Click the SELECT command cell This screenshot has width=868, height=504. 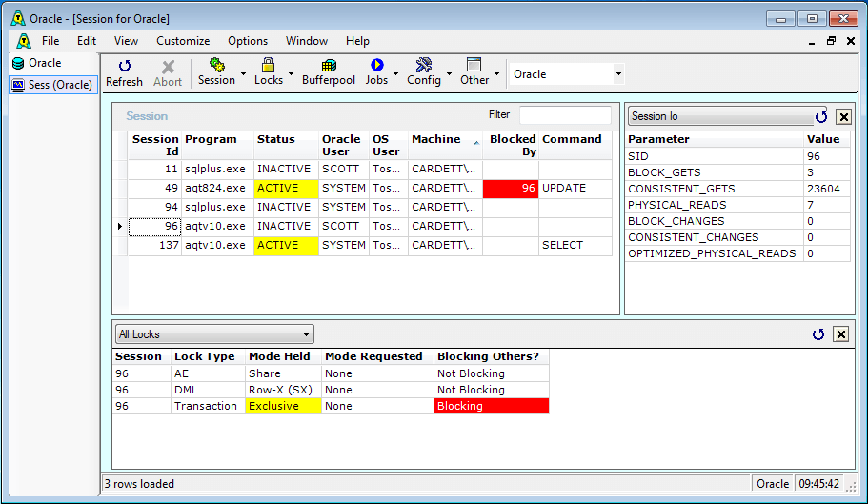(x=575, y=245)
